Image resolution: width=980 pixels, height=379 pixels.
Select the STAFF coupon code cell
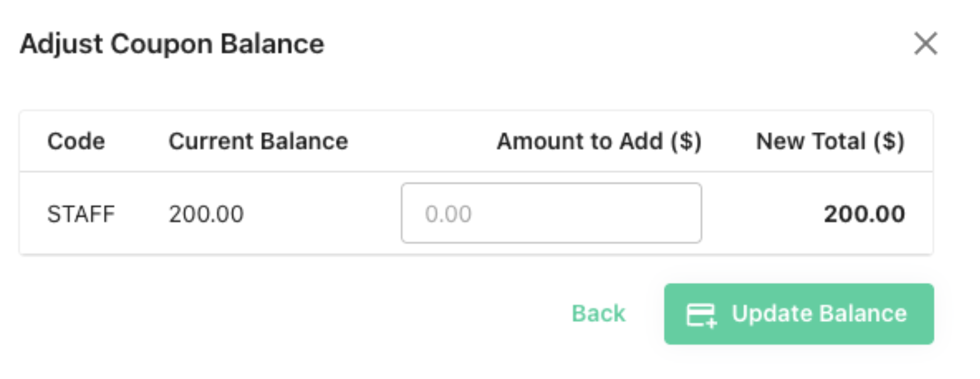point(81,214)
